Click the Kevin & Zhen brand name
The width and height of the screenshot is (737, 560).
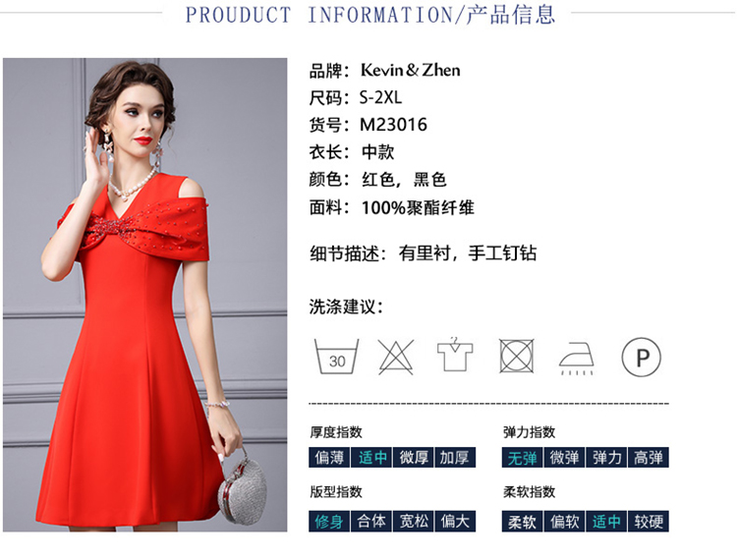coord(411,70)
